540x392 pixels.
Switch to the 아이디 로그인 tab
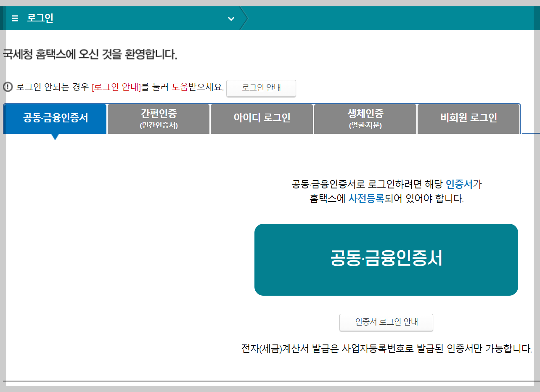[262, 119]
